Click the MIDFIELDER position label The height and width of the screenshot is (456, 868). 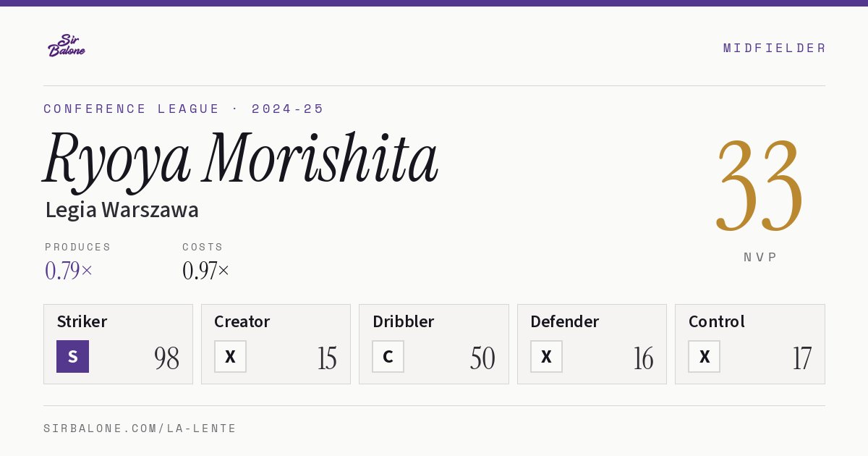774,48
